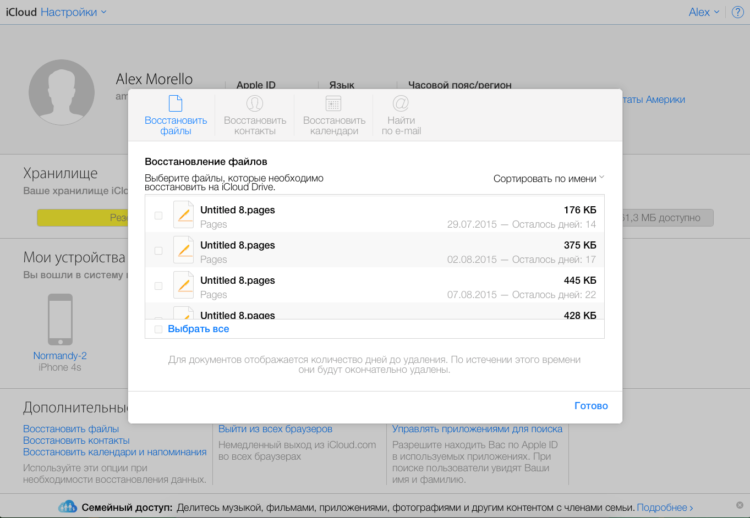Click the Family Sharing cloud icon

coord(67,507)
